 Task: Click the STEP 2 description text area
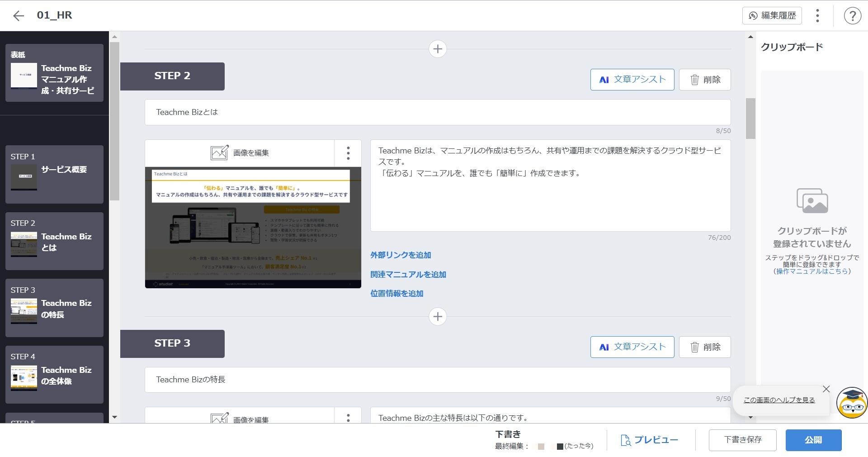(550, 186)
